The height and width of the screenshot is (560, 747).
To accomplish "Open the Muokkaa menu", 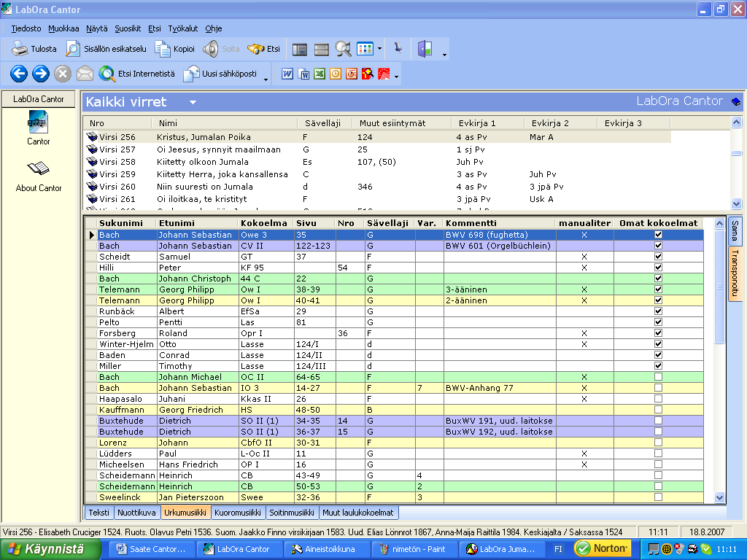I will coord(63,28).
